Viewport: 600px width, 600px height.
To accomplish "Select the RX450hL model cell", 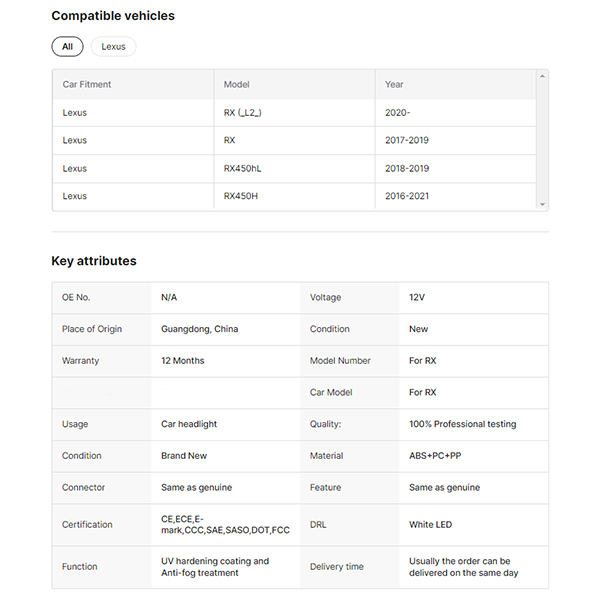I will [243, 169].
